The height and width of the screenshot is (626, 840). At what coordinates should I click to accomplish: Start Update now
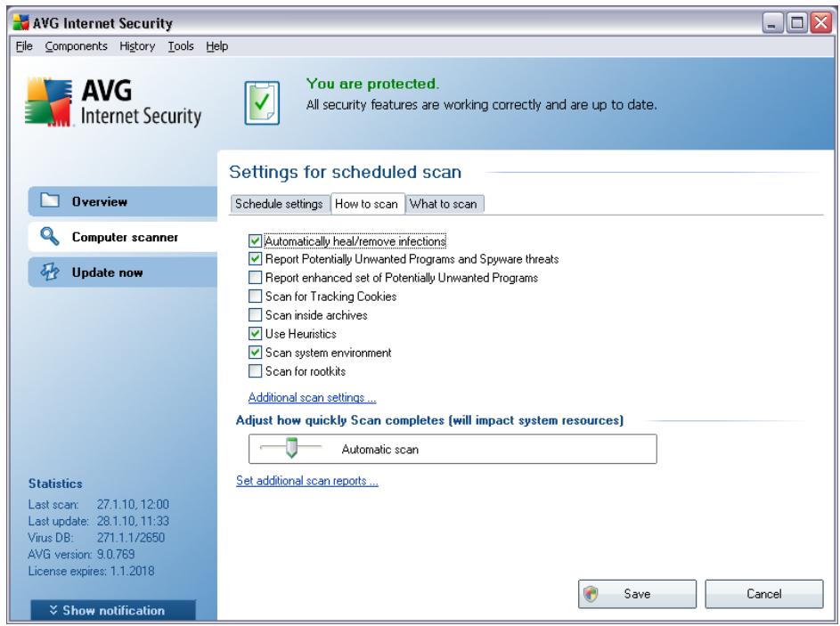click(x=123, y=272)
